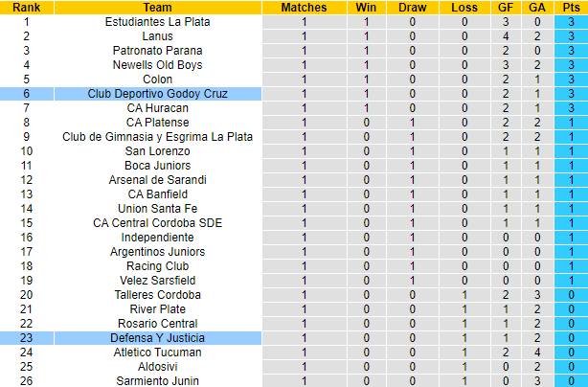Click Atletico Tucuman team name
588x387 pixels.
157,353
